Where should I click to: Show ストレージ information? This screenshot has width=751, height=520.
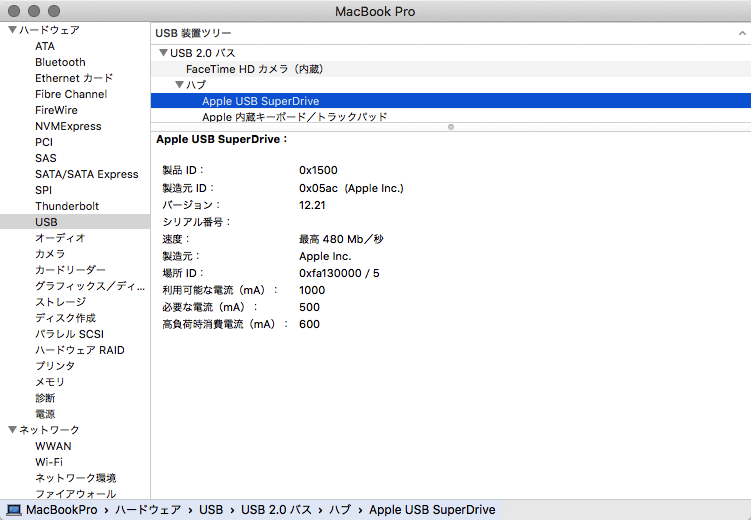pos(60,302)
